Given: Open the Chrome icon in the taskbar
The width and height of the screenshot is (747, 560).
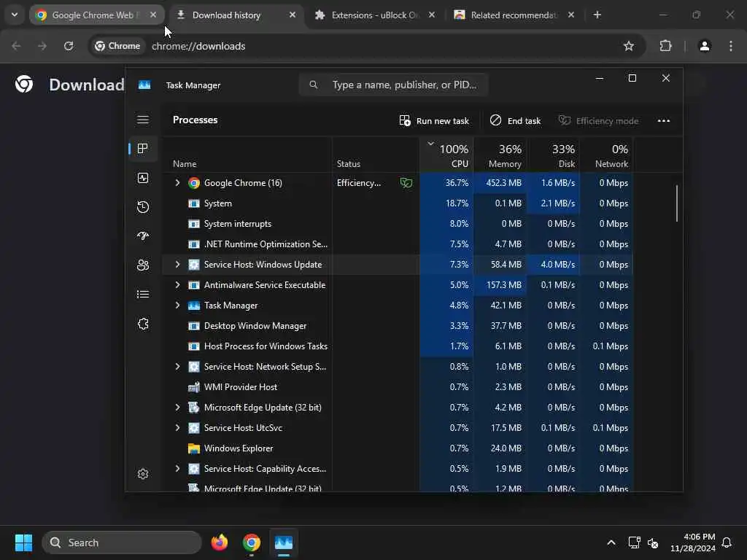Looking at the screenshot, I should click(x=252, y=542).
